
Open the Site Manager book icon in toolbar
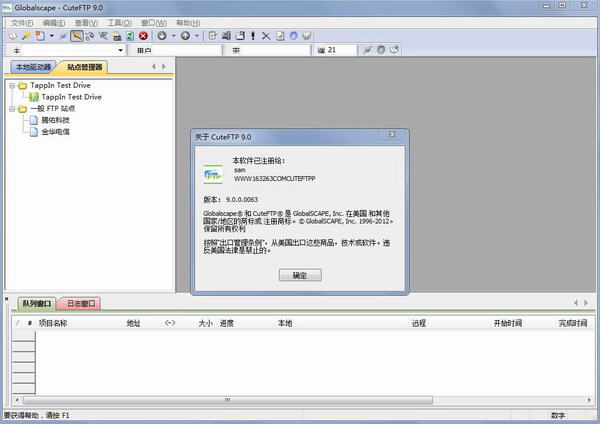tap(13, 36)
